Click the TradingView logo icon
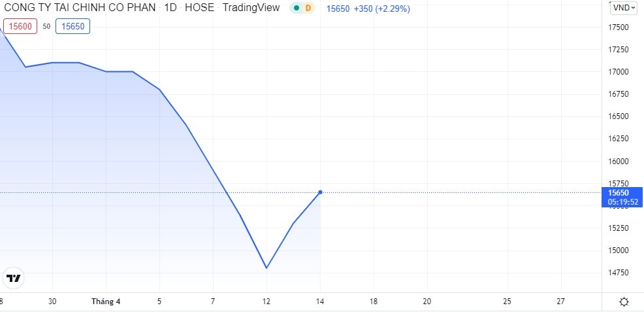The height and width of the screenshot is (312, 644). (14, 278)
